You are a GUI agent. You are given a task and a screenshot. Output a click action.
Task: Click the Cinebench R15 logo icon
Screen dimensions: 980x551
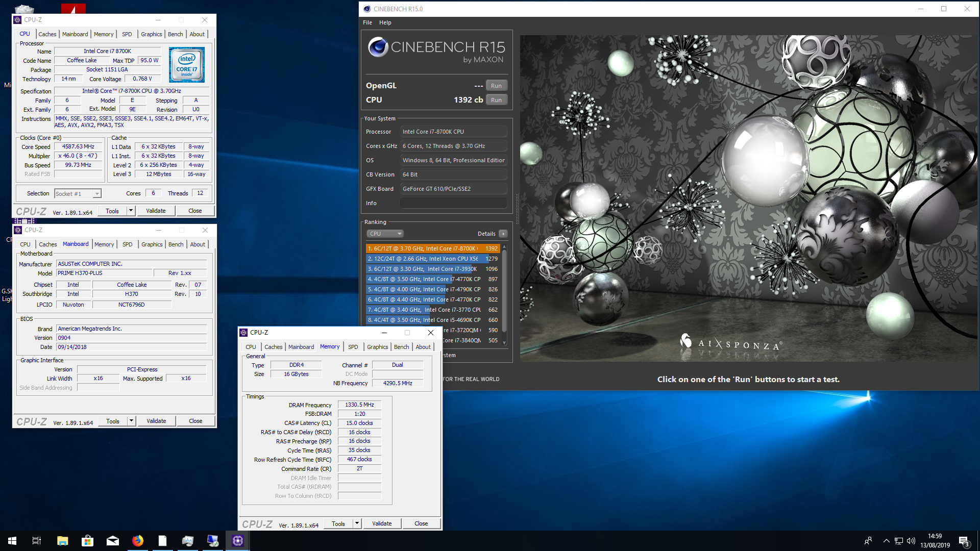click(378, 47)
